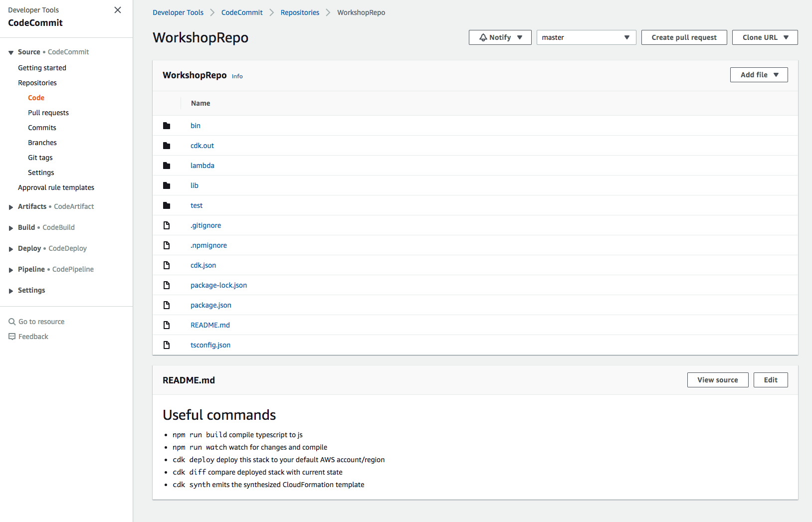The height and width of the screenshot is (522, 812).
Task: Open the Clone URL dropdown
Action: (x=765, y=37)
